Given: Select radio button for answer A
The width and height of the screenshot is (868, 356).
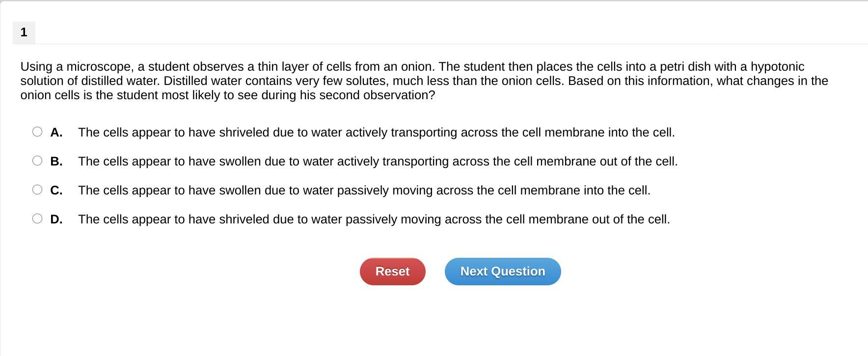Looking at the screenshot, I should [37, 132].
